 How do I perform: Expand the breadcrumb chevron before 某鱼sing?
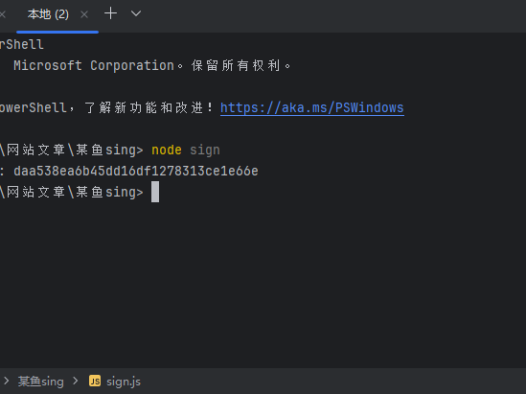coord(6,381)
